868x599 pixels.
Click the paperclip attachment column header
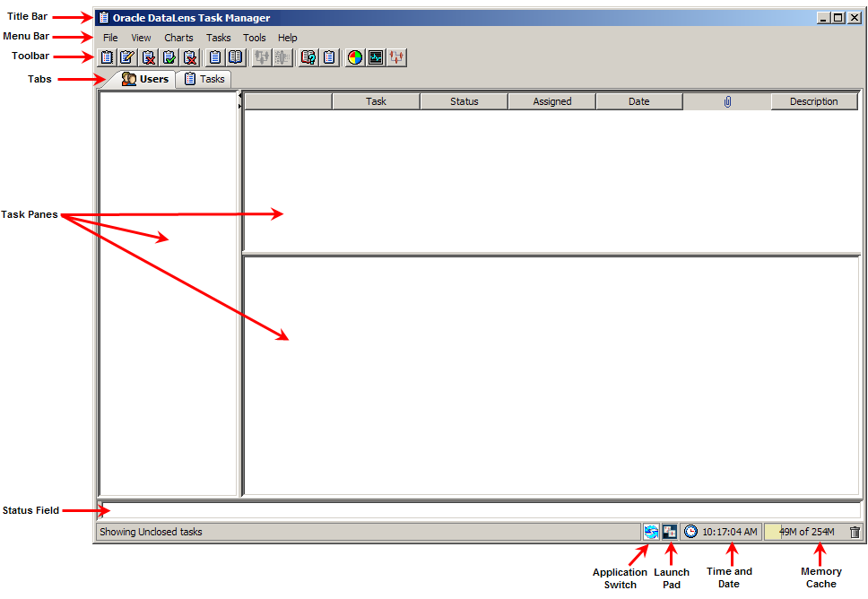click(x=727, y=101)
